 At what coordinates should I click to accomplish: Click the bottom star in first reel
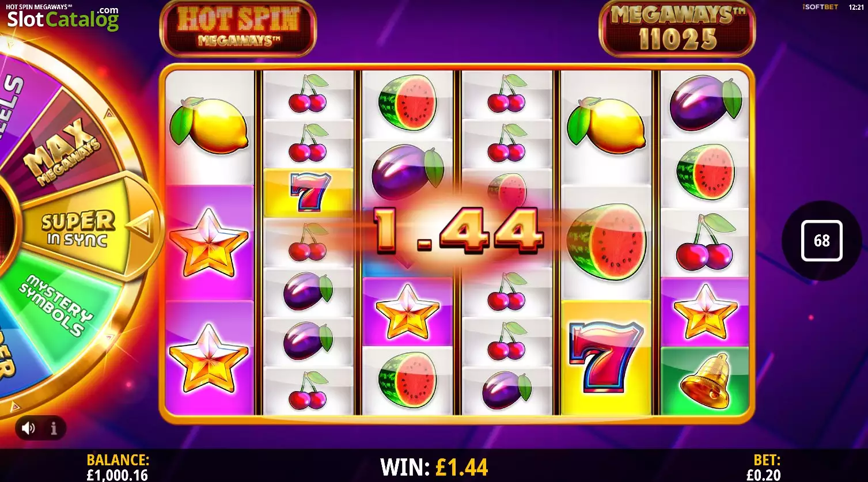209,358
